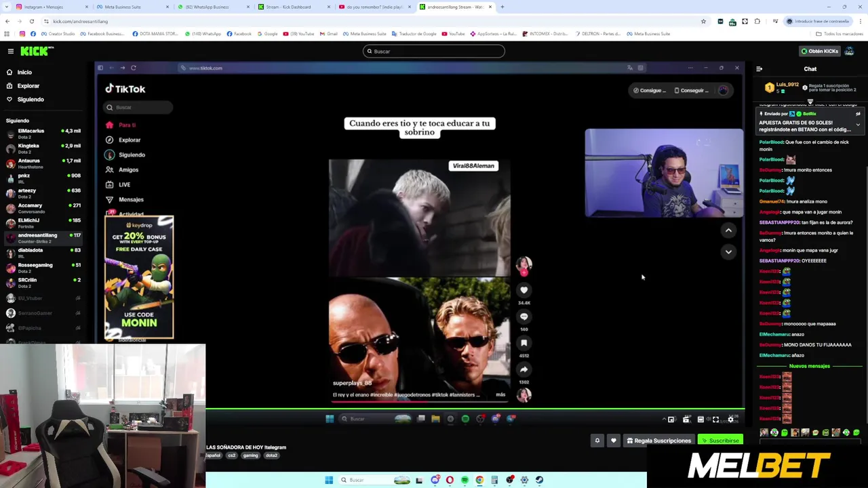Toggle stream notification bell

pyautogui.click(x=597, y=441)
